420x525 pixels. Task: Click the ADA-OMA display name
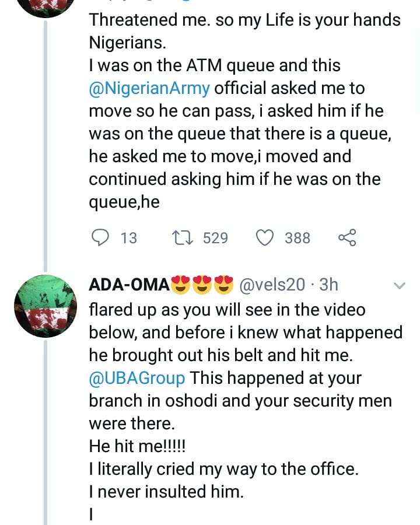pyautogui.click(x=128, y=285)
